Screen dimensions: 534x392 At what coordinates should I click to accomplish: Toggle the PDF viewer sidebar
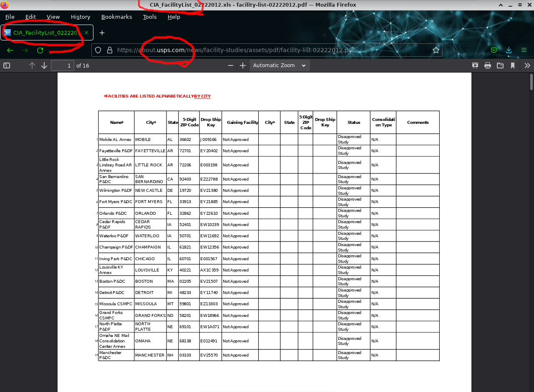pos(7,65)
